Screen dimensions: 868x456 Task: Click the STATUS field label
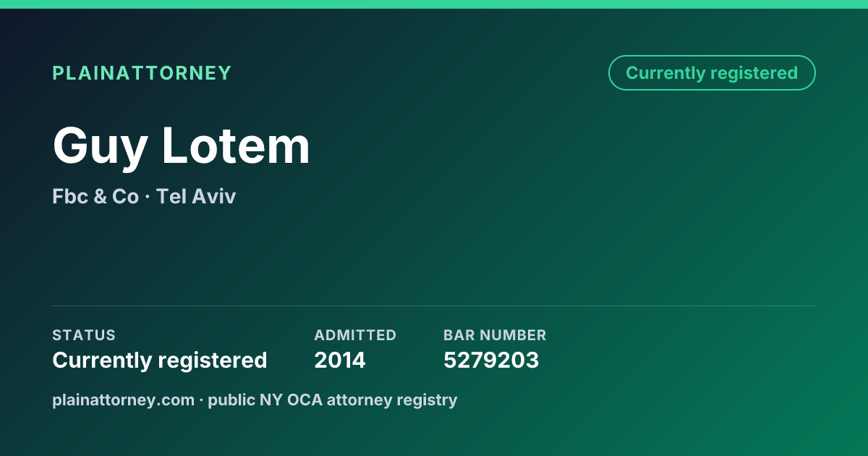pos(84,335)
